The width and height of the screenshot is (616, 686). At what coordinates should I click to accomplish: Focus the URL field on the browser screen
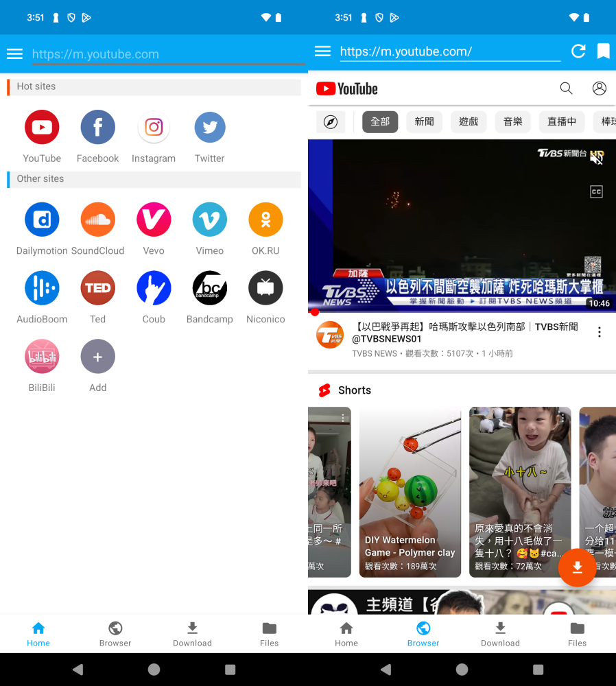450,51
